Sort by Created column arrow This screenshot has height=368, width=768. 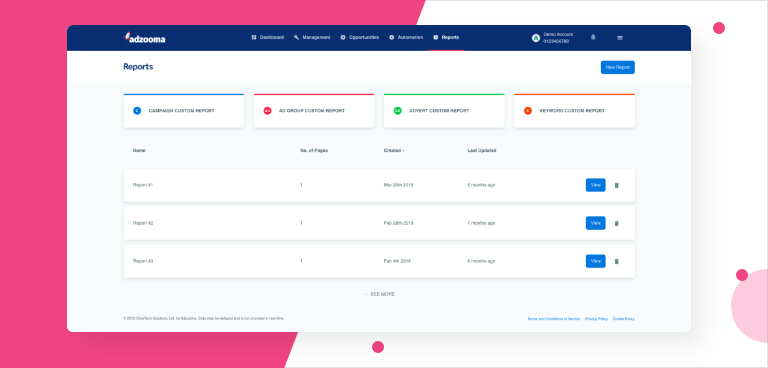(x=404, y=151)
